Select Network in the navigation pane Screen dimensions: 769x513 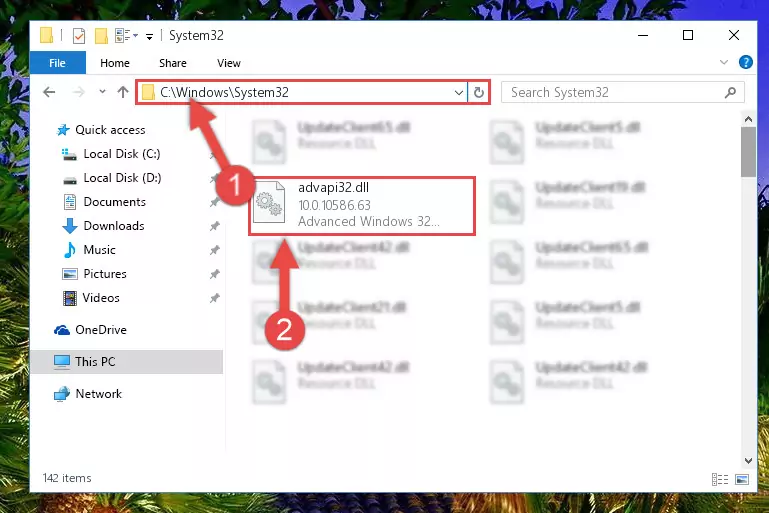coord(99,394)
